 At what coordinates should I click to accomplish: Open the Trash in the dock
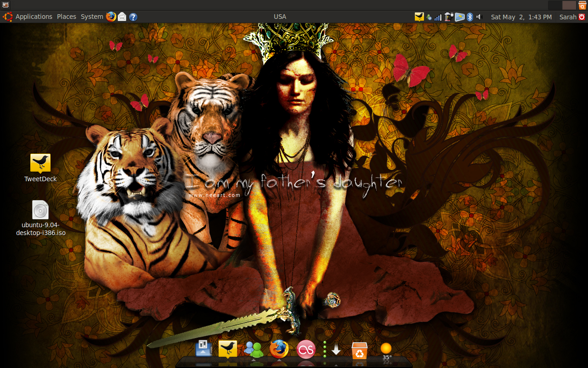click(360, 350)
